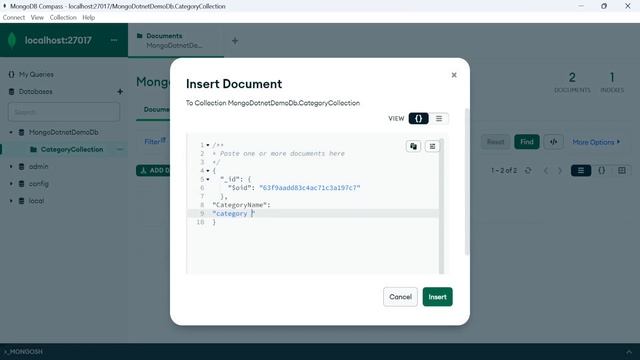This screenshot has height=360, width=640.
Task: Run the query with Find button
Action: 527,142
